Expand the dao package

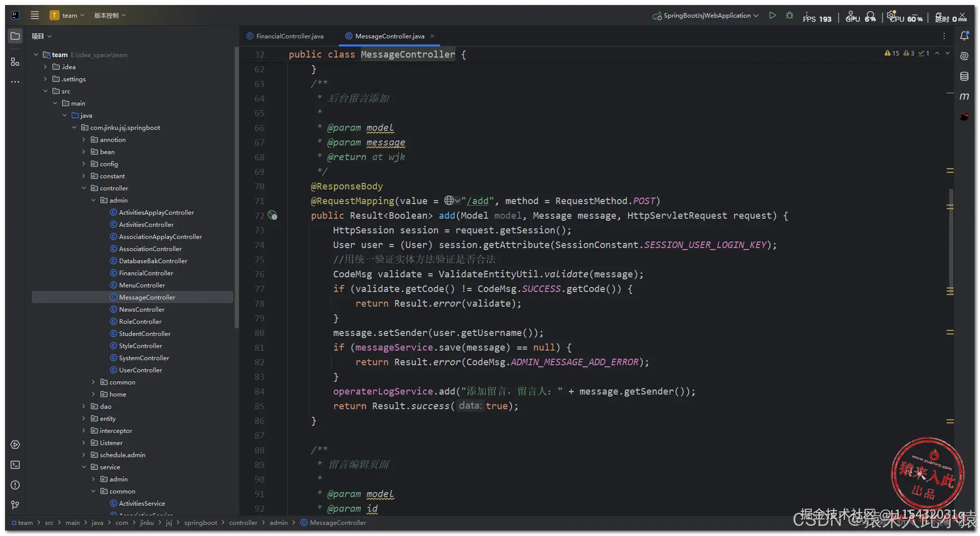[x=84, y=406]
